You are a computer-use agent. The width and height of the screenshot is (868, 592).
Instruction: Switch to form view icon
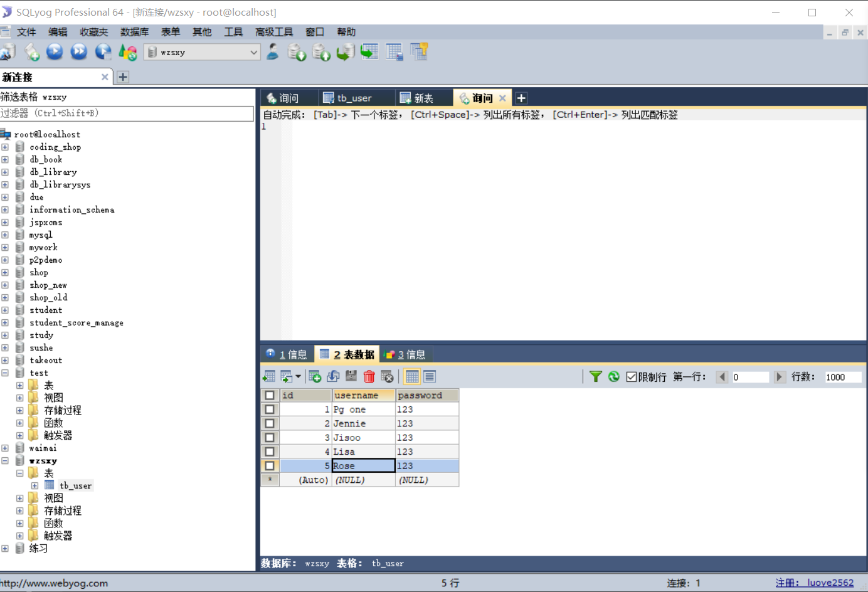(x=430, y=376)
